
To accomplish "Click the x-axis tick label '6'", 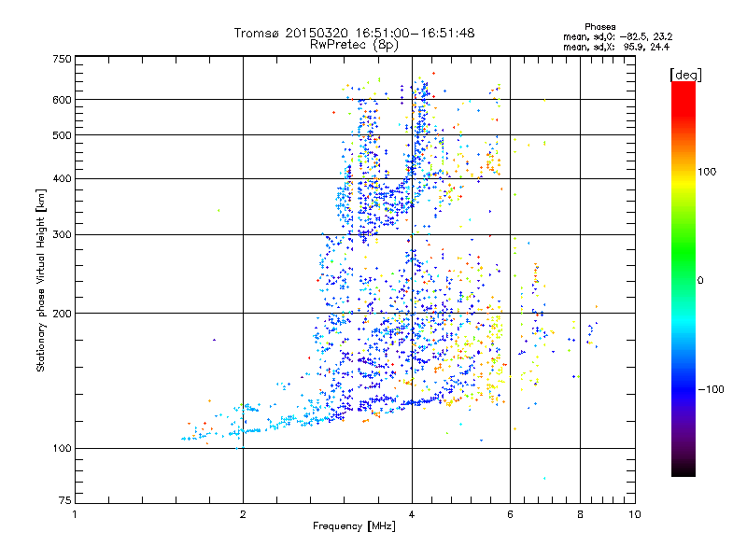I will click(510, 514).
